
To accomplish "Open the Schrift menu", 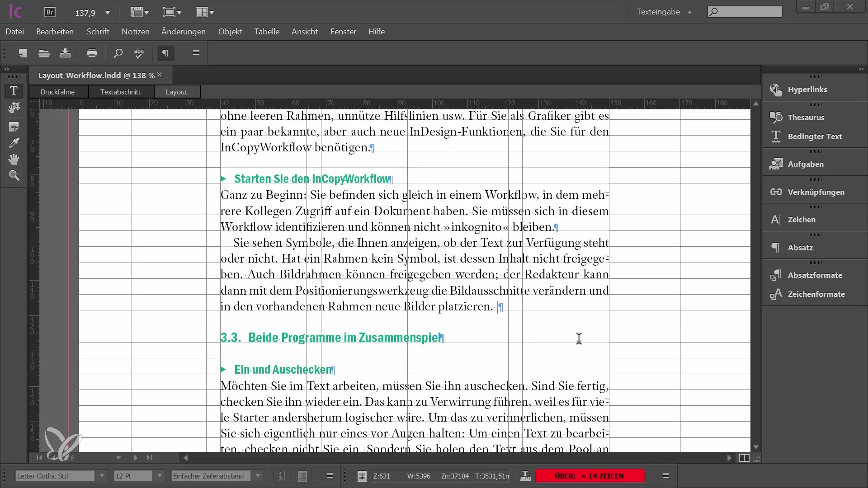I will (98, 32).
